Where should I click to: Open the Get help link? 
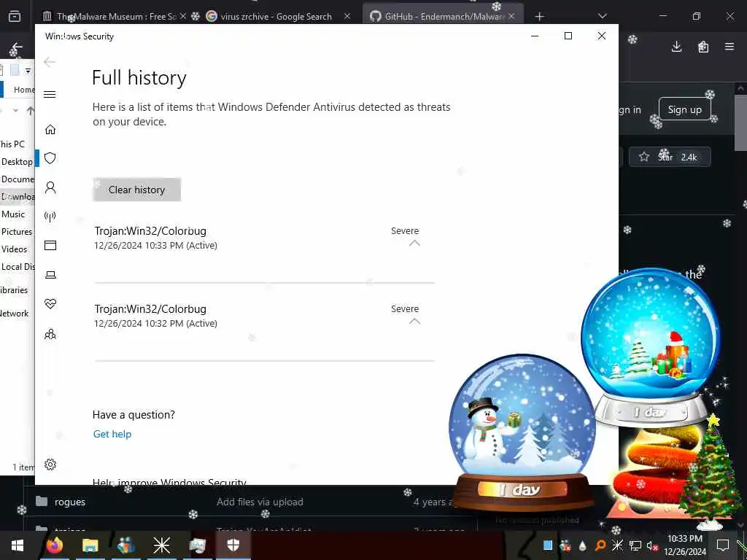coord(112,434)
